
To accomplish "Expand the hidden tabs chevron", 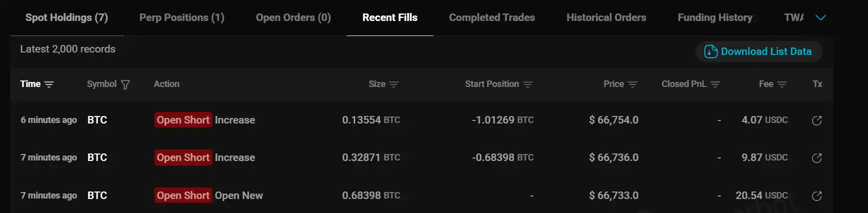I will 821,17.
